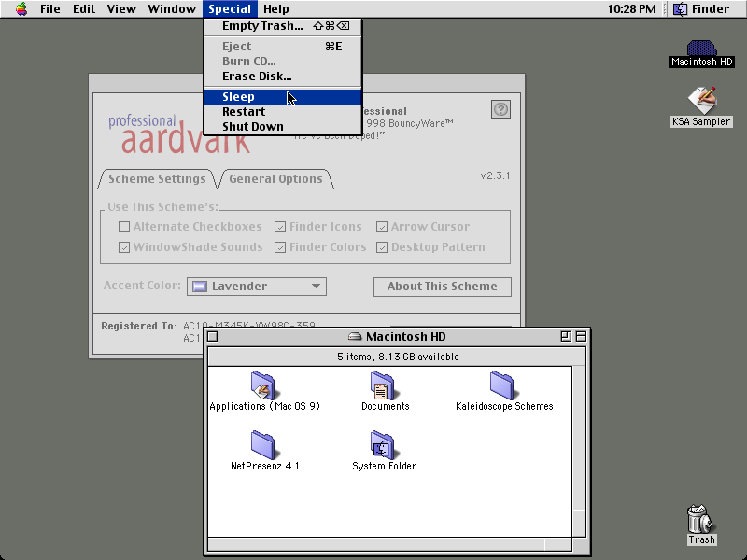The height and width of the screenshot is (560, 747).
Task: Open the Edit menu
Action: point(84,9)
